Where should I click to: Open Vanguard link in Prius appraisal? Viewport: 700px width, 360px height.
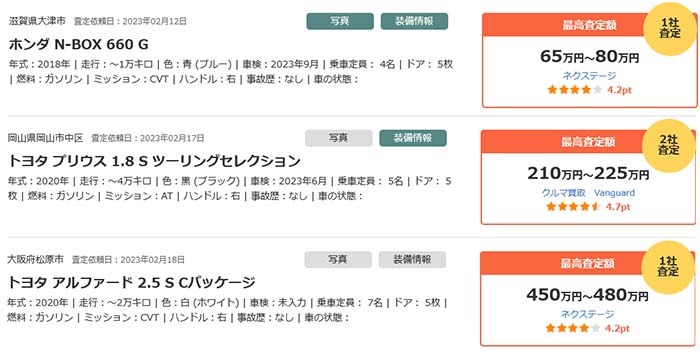coord(614,193)
